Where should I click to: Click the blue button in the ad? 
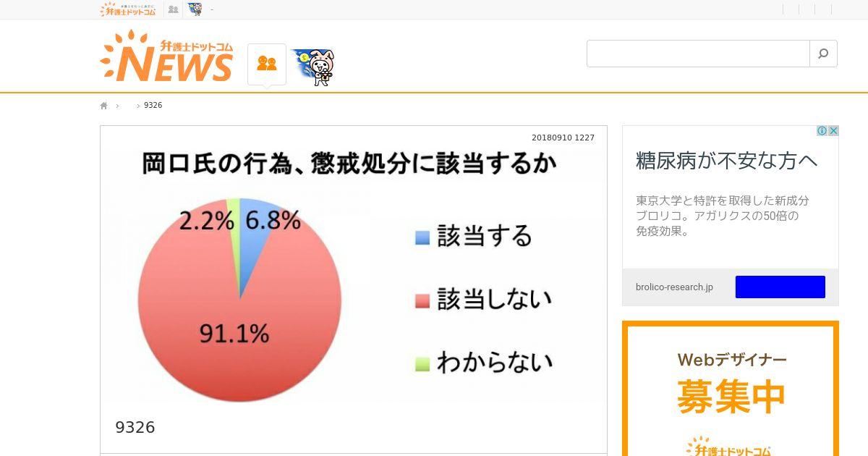(x=780, y=287)
